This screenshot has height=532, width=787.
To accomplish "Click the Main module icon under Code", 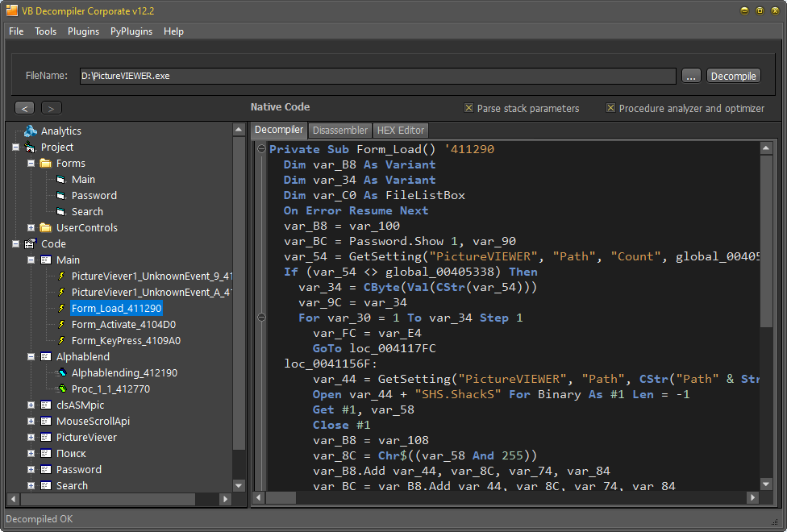I will 46,260.
